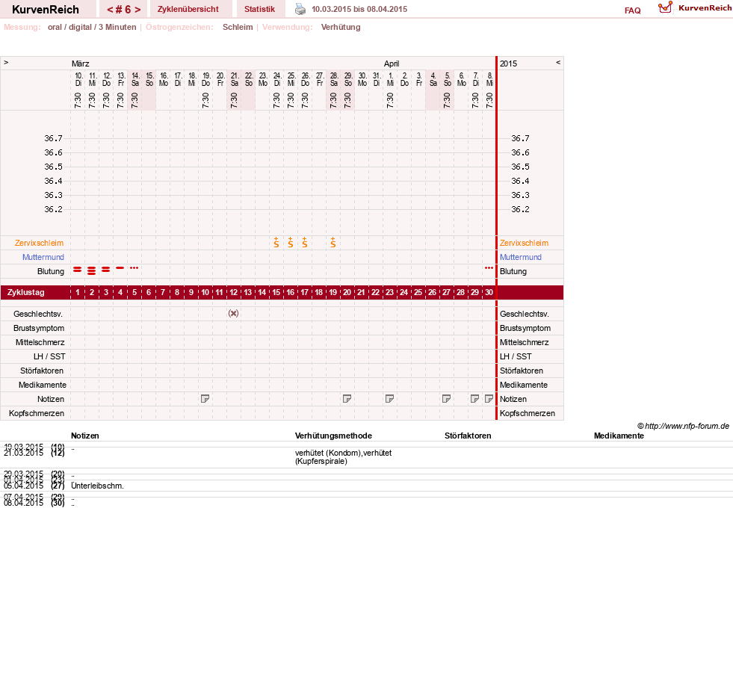Click left Muttermund row label
733x700 pixels.
43,257
